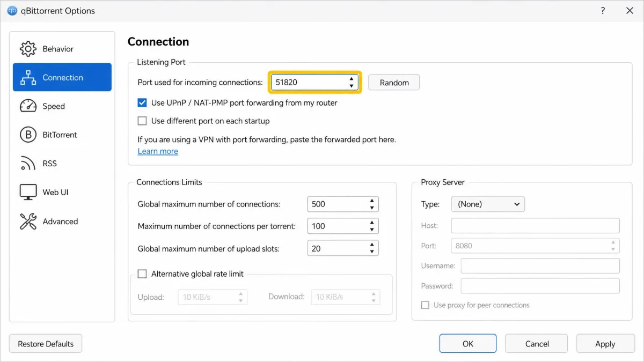644x362 pixels.
Task: Click the proxy Host input field
Action: pyautogui.click(x=535, y=225)
